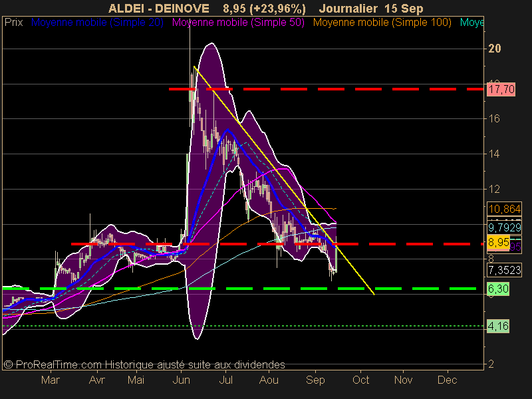
Task: Click the 16 price axis tick
Action: point(494,118)
